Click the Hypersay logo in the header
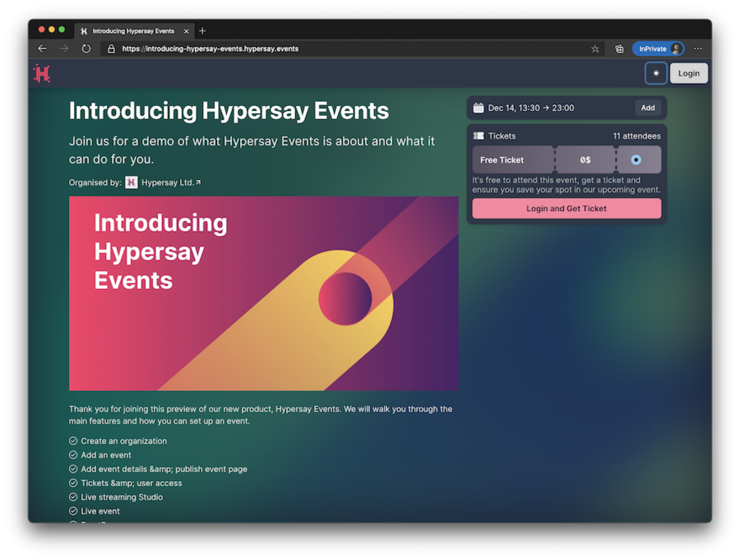The height and width of the screenshot is (560, 740). pos(42,73)
